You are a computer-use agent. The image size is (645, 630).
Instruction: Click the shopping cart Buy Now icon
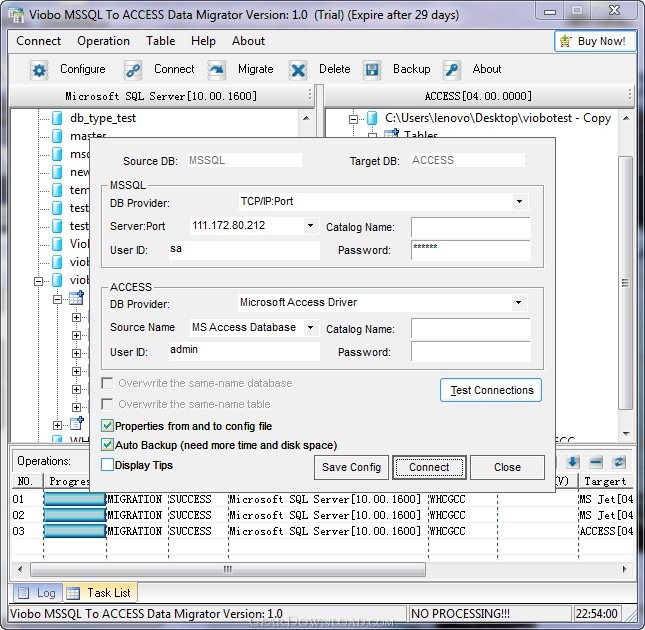click(x=566, y=41)
